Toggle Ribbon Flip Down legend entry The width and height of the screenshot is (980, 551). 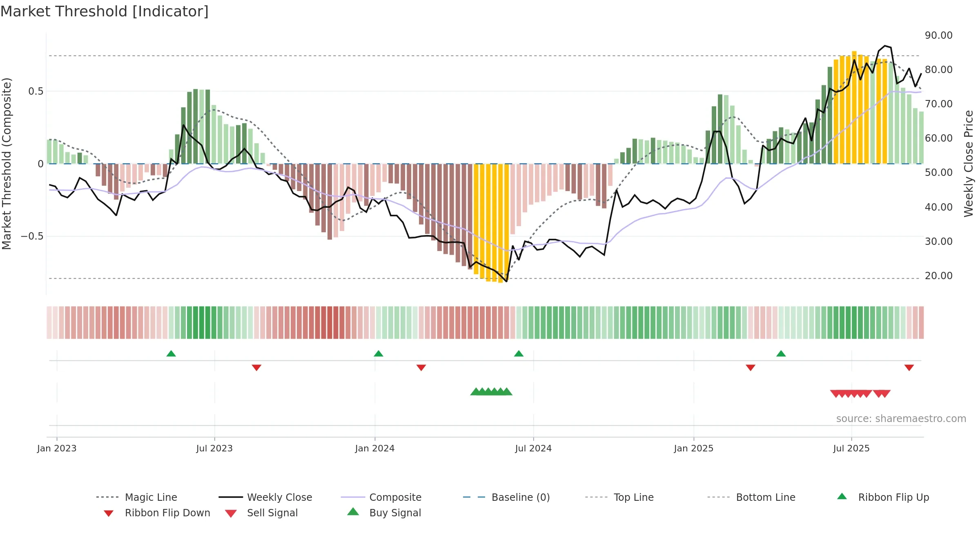[x=157, y=513]
